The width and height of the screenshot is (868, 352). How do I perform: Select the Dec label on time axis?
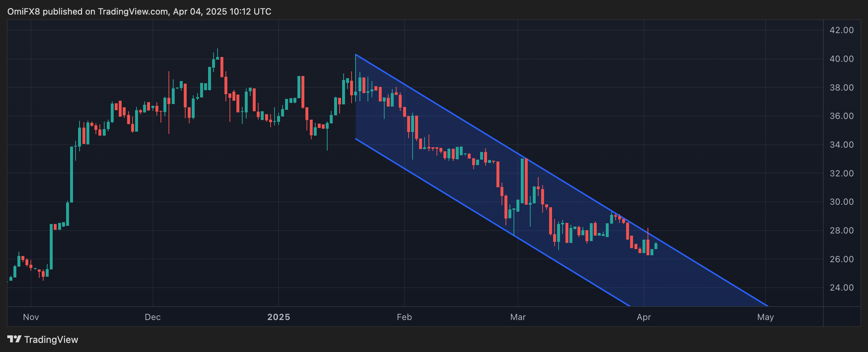point(153,317)
